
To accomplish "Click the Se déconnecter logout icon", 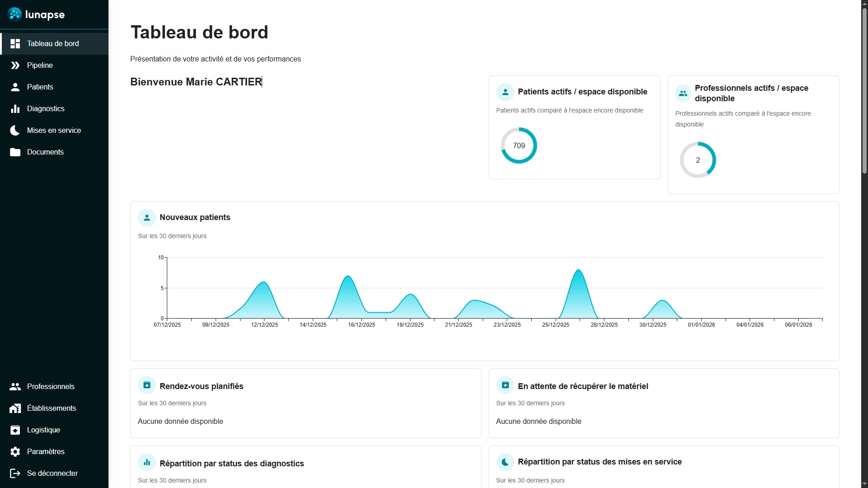I will [x=15, y=473].
